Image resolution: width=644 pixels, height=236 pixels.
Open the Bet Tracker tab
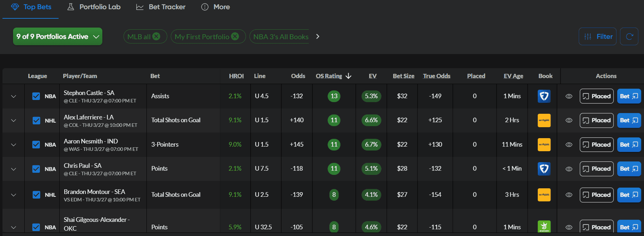coord(161,7)
